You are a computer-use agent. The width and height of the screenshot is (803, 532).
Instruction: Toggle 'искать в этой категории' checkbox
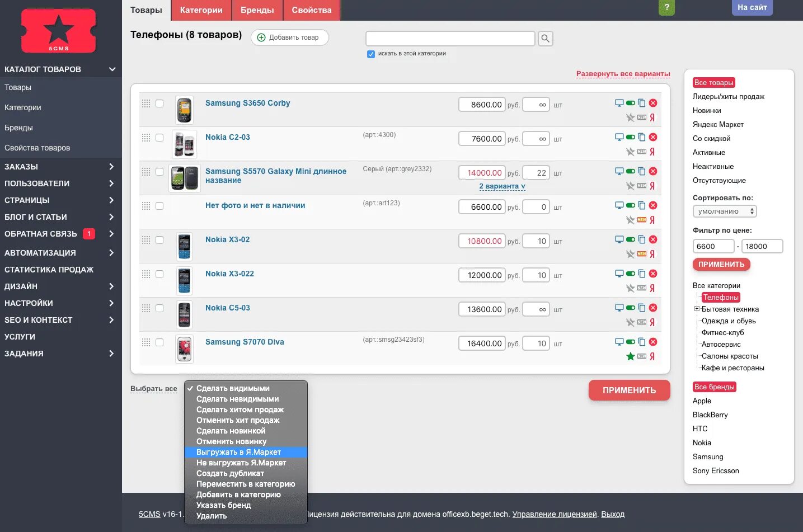371,54
